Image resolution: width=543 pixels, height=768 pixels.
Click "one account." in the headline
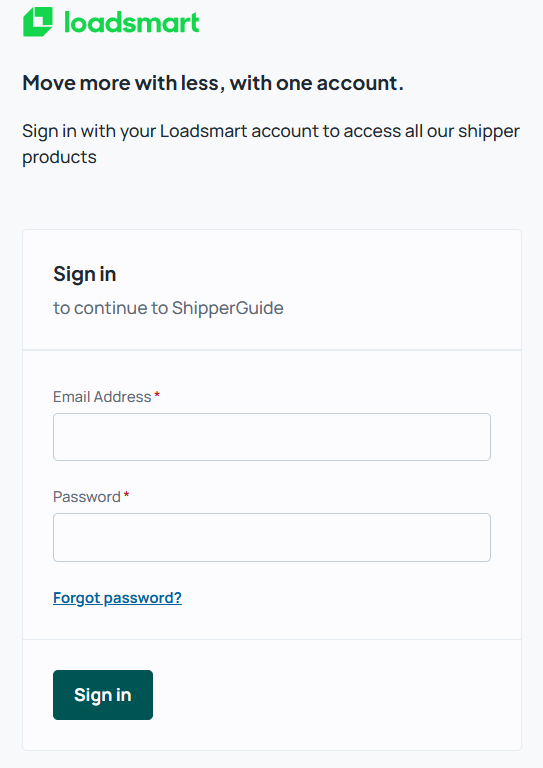(x=339, y=83)
